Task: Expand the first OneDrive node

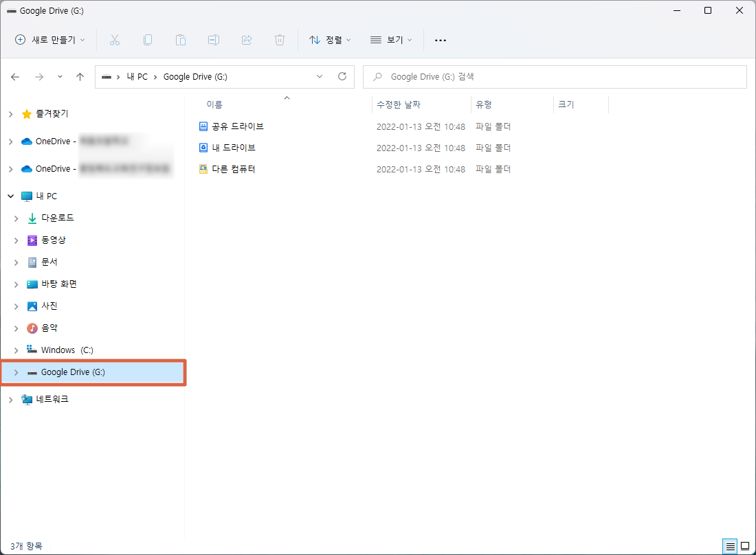Action: tap(10, 141)
